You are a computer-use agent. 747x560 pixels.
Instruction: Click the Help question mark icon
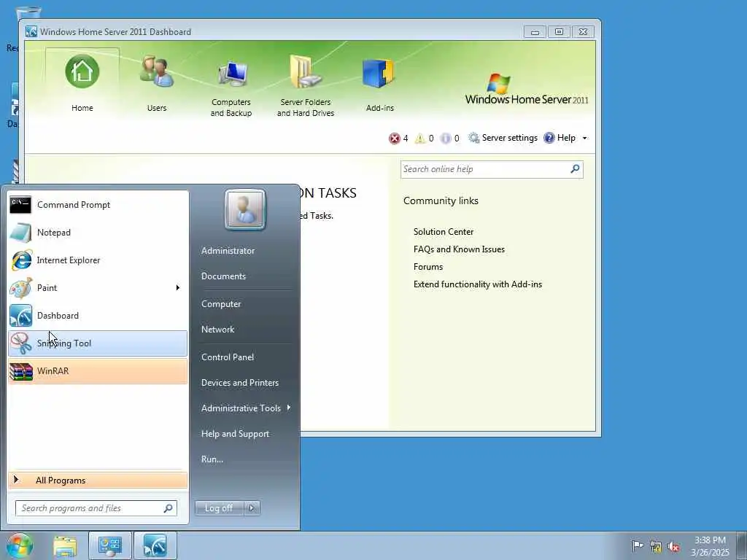pyautogui.click(x=549, y=138)
